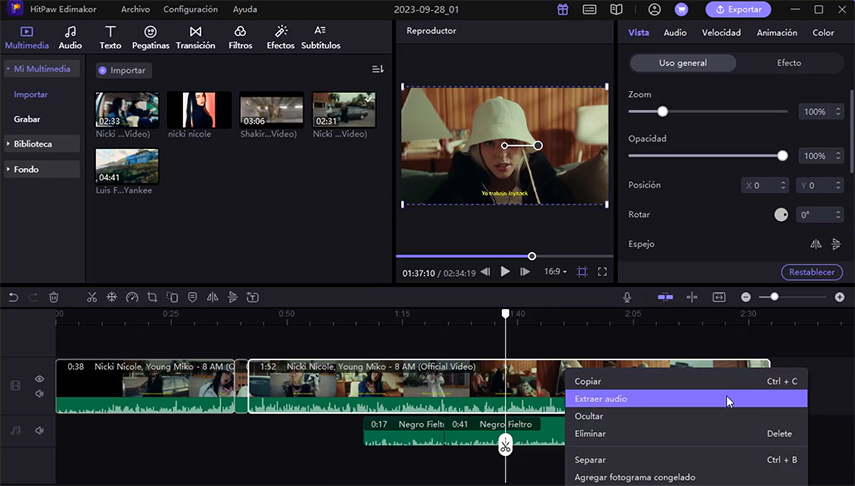
Task: Click the Restablecer button
Action: (x=811, y=272)
